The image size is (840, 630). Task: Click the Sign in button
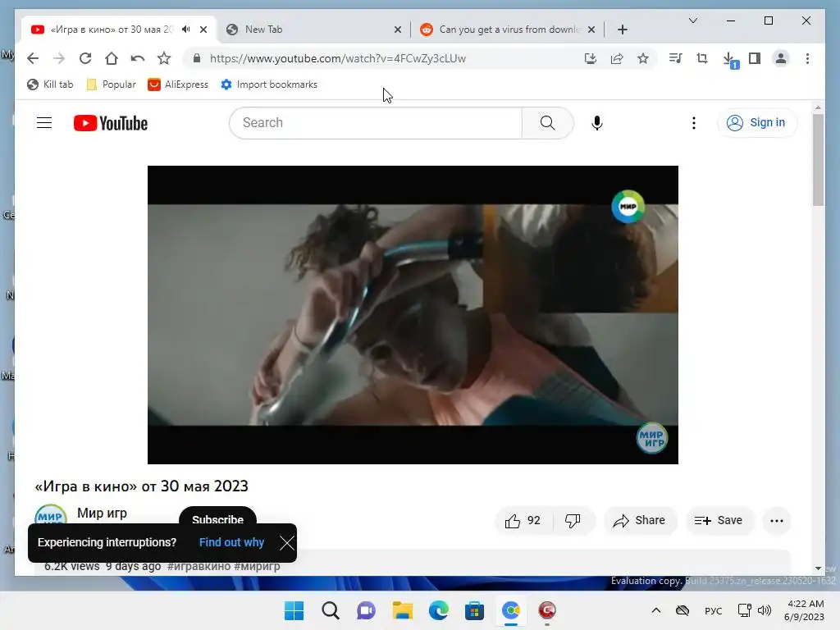click(757, 123)
